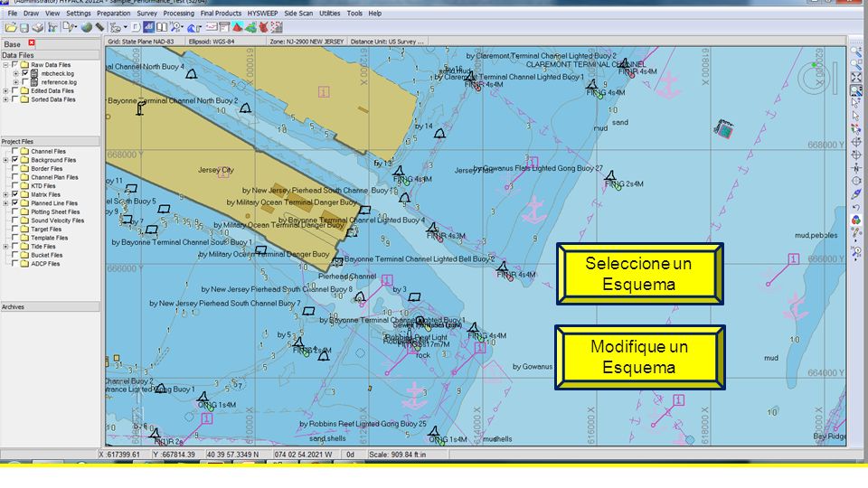Viewport: 868px width, 488px height.
Task: Open the File menu
Action: click(x=12, y=14)
